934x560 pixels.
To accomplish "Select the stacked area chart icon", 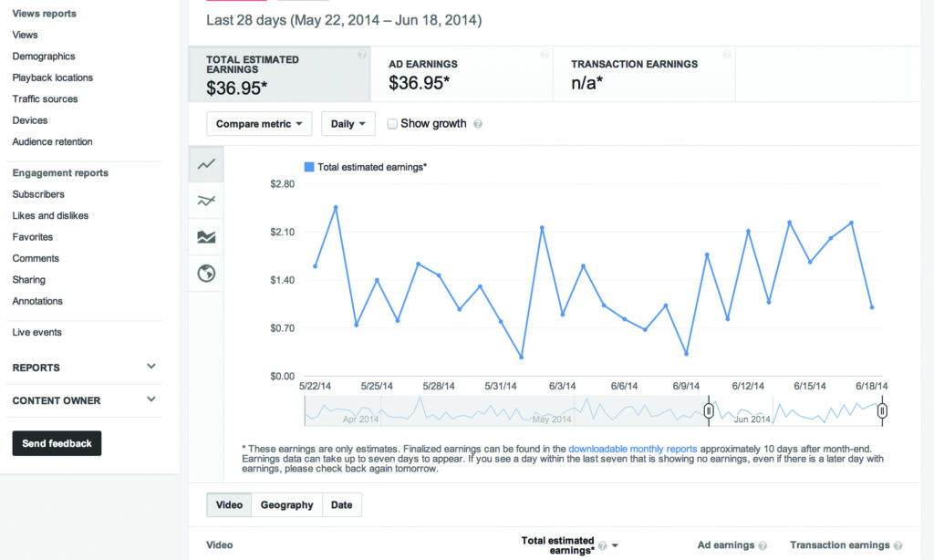I will point(206,235).
